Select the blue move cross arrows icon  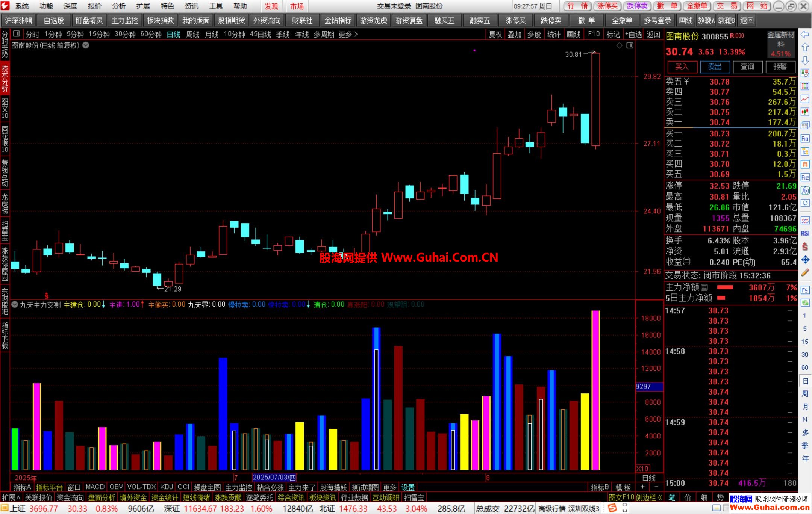point(805,259)
